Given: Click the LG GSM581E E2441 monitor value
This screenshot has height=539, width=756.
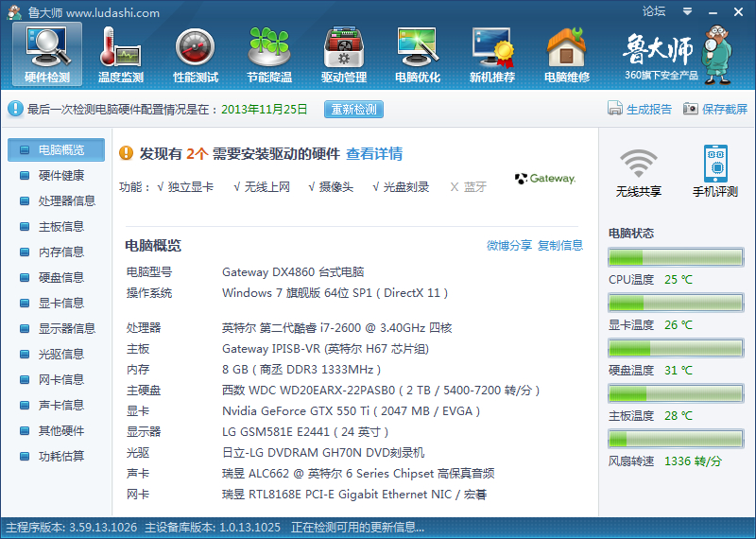Looking at the screenshot, I should 305,432.
